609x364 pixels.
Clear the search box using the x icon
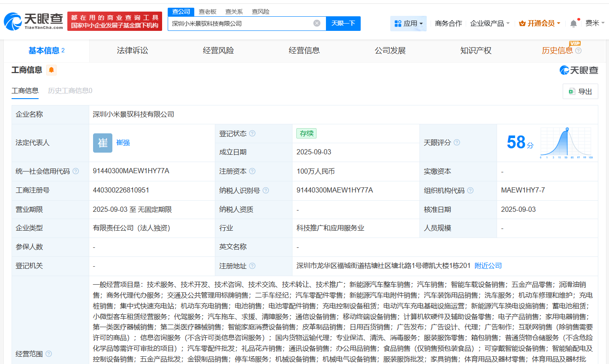pyautogui.click(x=317, y=24)
